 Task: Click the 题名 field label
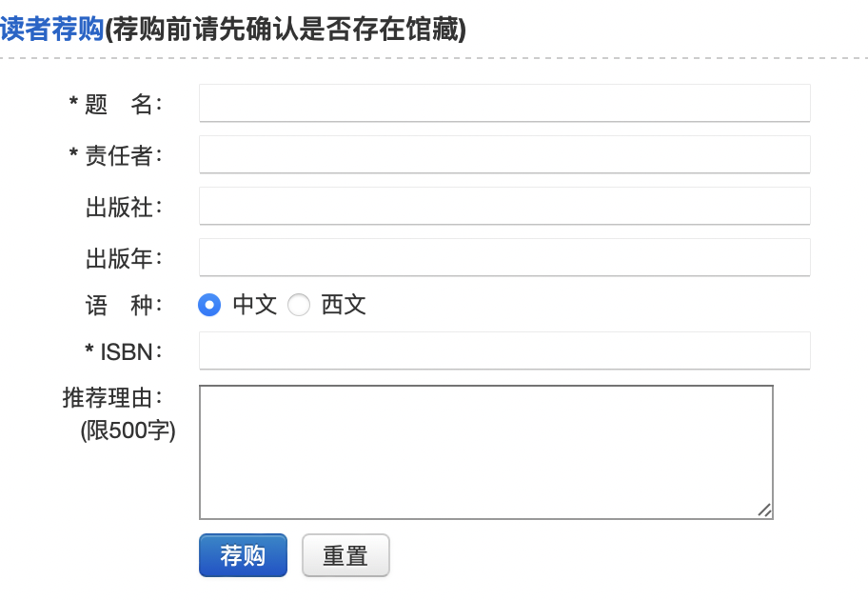(x=122, y=105)
